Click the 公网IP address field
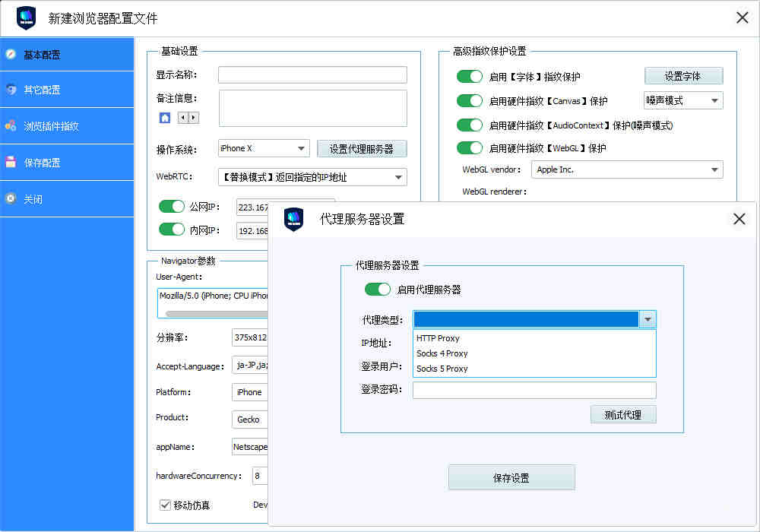 coord(252,207)
